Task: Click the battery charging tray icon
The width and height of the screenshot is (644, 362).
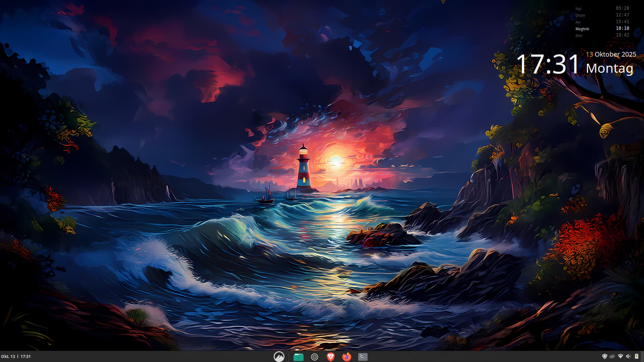Action: click(636, 356)
